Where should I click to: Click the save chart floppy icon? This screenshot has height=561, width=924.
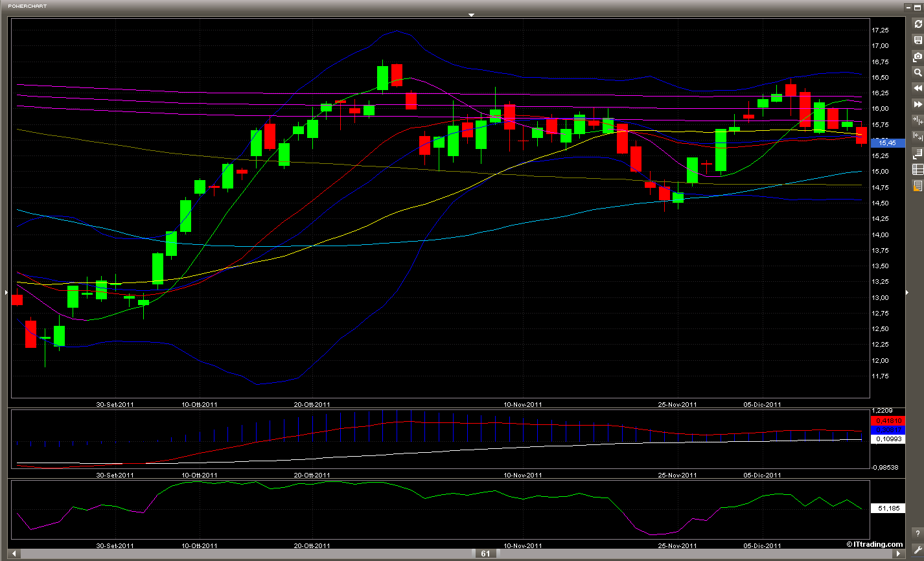pos(918,40)
